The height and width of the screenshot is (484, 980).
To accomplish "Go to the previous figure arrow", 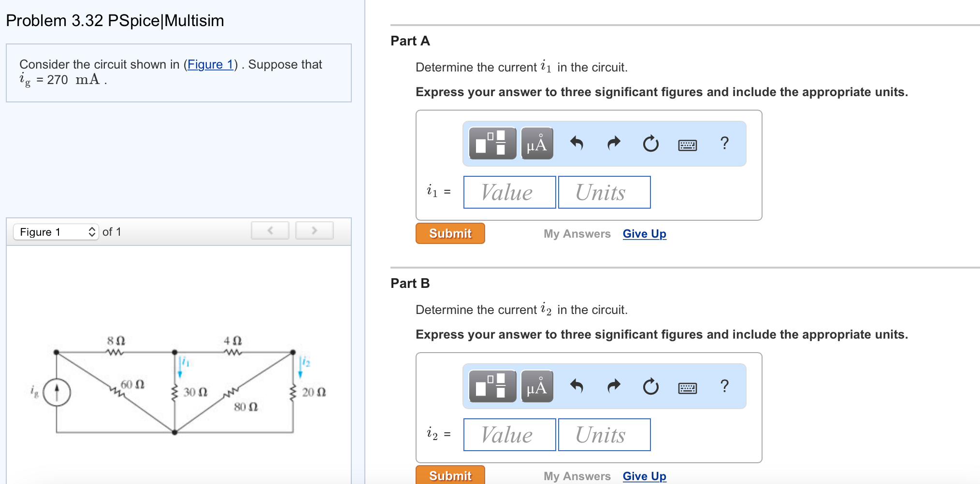I will point(270,231).
